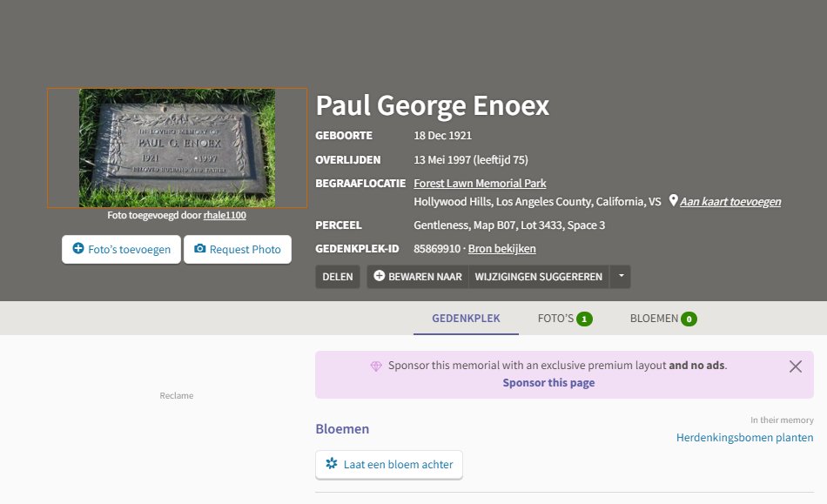
Task: Open the Gedenkplek tab
Action: pos(466,319)
